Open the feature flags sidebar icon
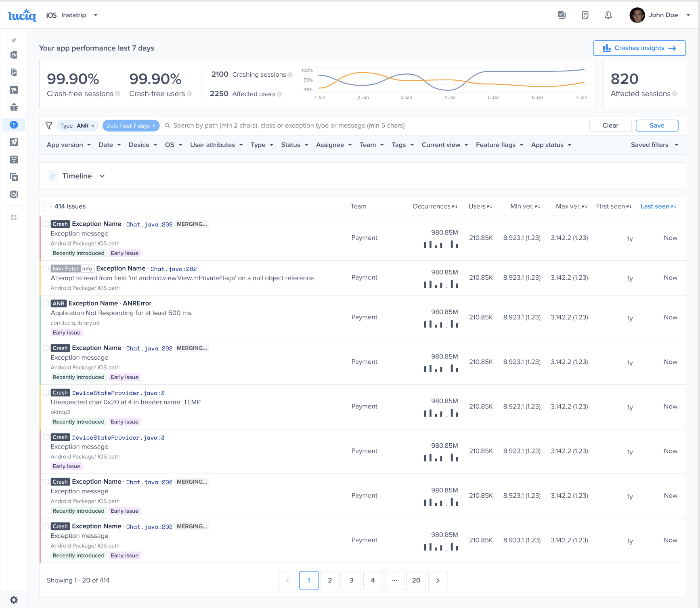Image resolution: width=700 pixels, height=608 pixels. 14,90
